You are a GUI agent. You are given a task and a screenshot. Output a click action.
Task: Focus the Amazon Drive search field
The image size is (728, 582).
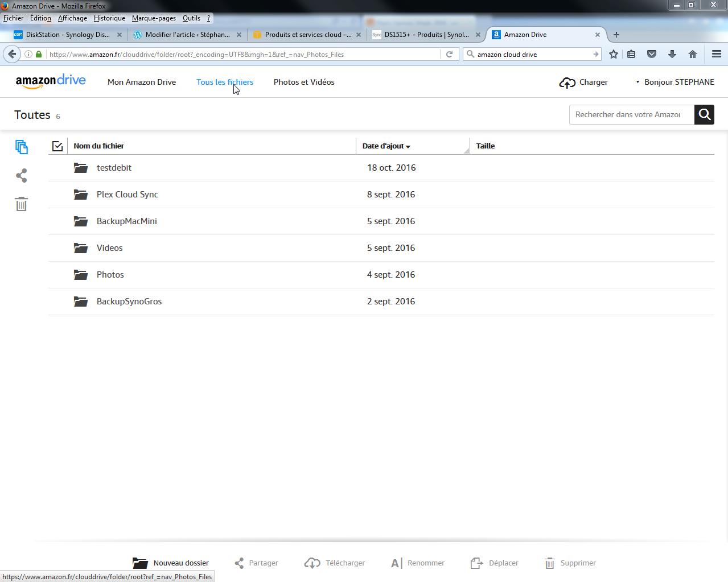click(x=631, y=114)
